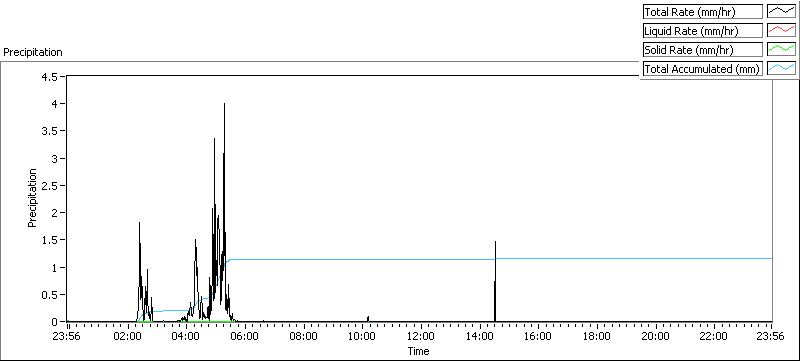Open the Liquid Rate red line style swatch
The width and height of the screenshot is (800, 361).
point(782,31)
